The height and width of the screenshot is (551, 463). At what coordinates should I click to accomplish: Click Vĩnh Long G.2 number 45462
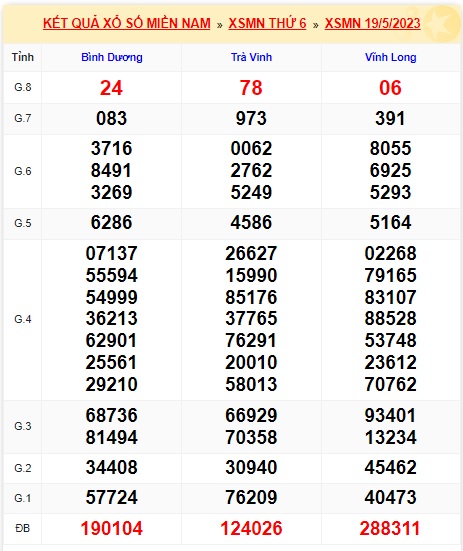[390, 468]
